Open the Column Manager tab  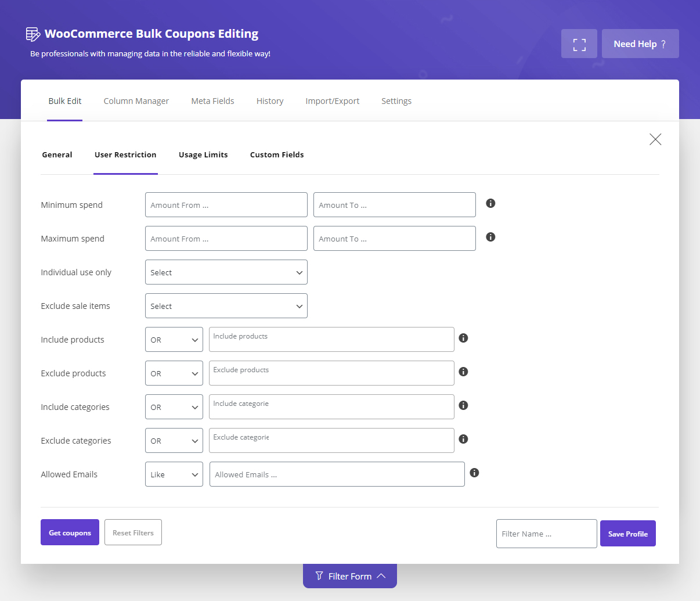click(x=136, y=101)
